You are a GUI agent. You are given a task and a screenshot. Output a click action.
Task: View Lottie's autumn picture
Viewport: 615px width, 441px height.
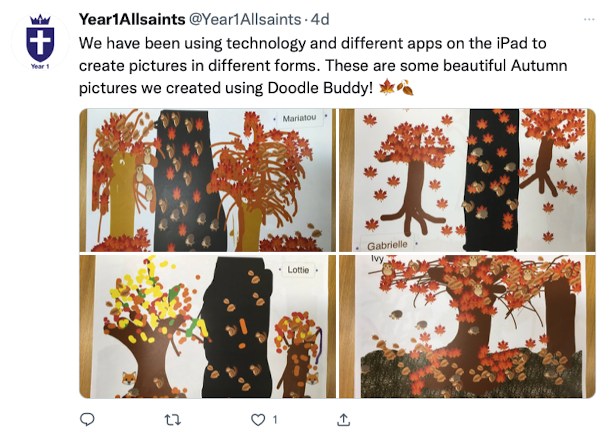point(207,326)
